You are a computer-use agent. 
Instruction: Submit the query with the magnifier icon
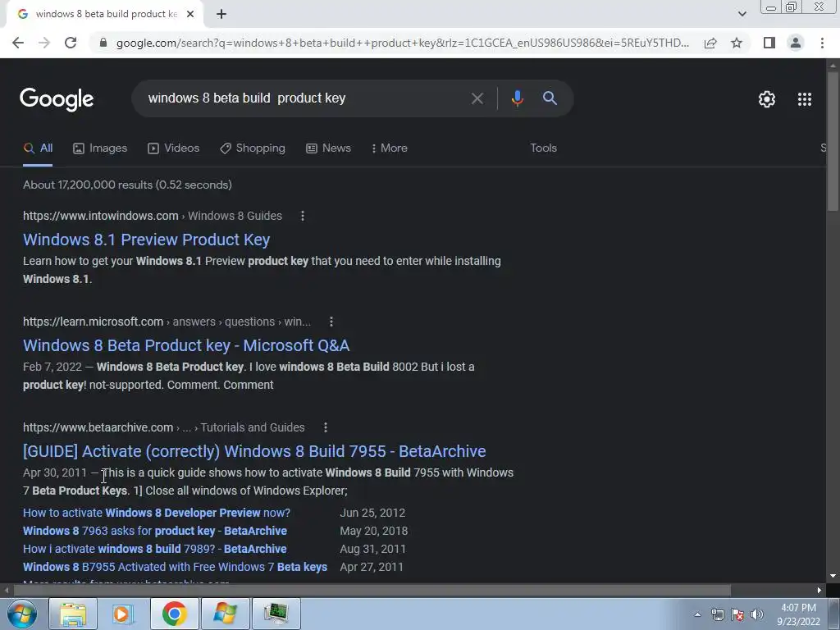(550, 98)
